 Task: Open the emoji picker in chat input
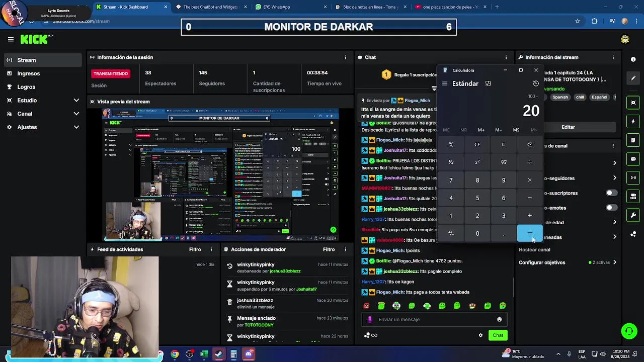coord(499,319)
